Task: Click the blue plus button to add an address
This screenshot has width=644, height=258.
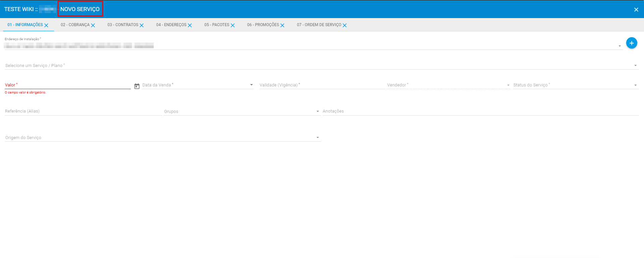Action: pyautogui.click(x=632, y=43)
